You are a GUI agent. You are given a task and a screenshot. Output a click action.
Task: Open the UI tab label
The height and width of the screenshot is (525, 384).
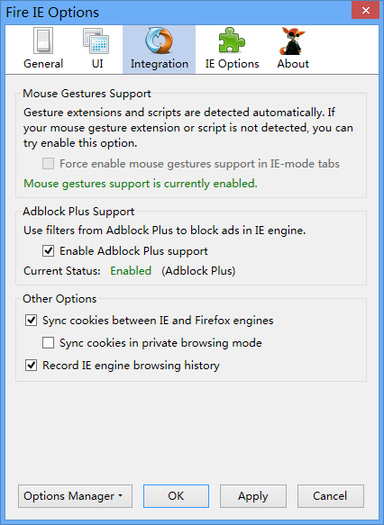pos(97,64)
